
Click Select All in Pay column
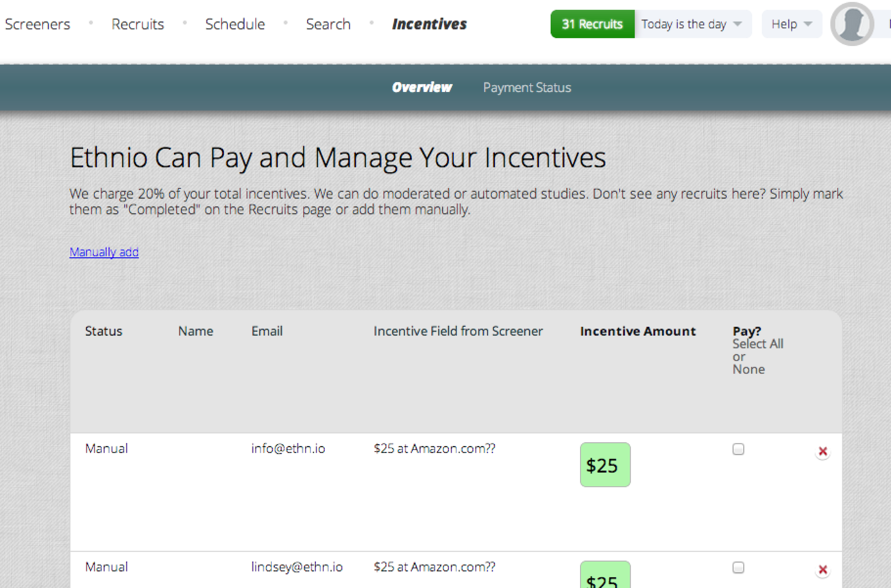pos(757,344)
